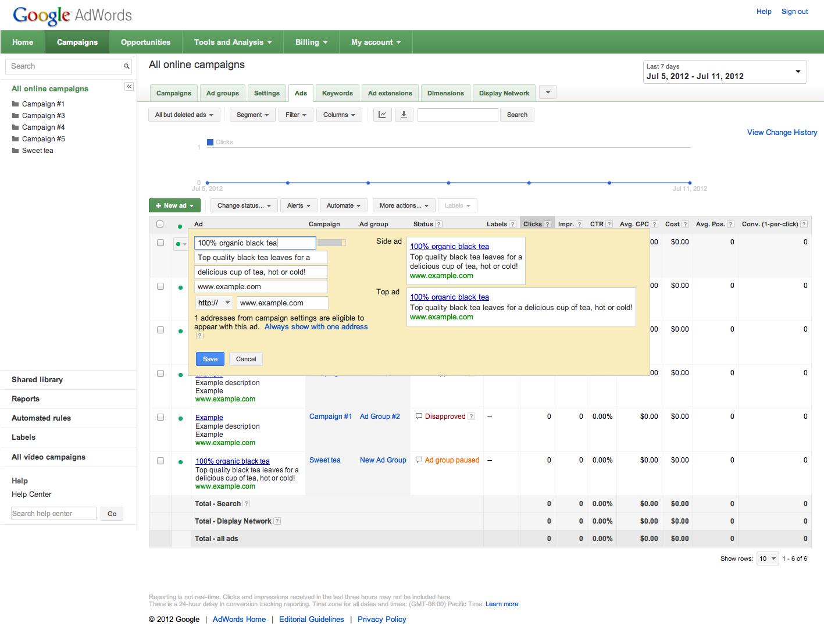Image resolution: width=824 pixels, height=644 pixels.
Task: Collapse the left navigation panel
Action: tap(129, 87)
